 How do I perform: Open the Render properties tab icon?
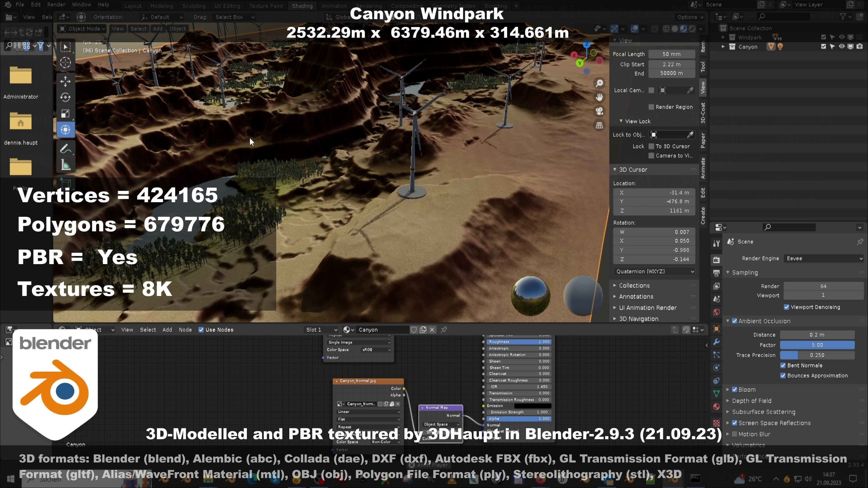tap(716, 260)
